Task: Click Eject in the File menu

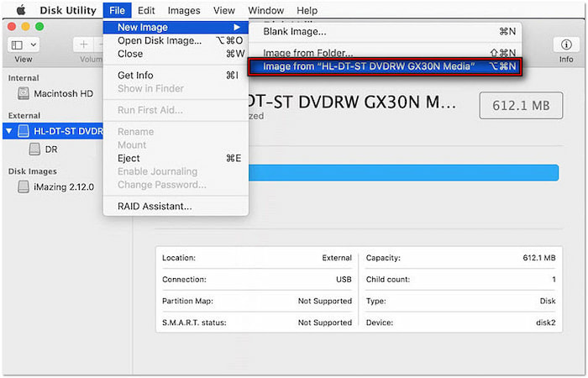Action: click(129, 158)
